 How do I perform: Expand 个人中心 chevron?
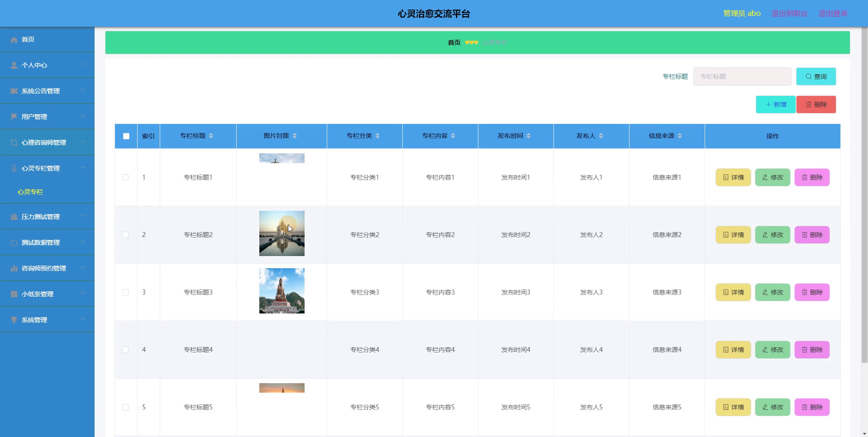pyautogui.click(x=83, y=65)
